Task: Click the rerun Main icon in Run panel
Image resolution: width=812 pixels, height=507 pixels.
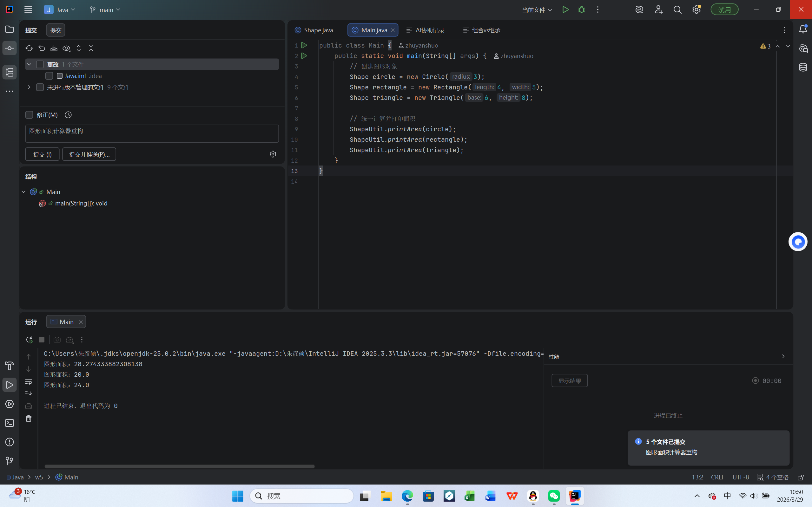Action: 29,340
